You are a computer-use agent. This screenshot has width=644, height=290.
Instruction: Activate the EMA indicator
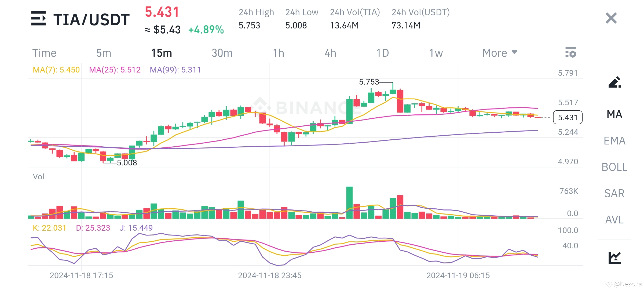point(615,141)
